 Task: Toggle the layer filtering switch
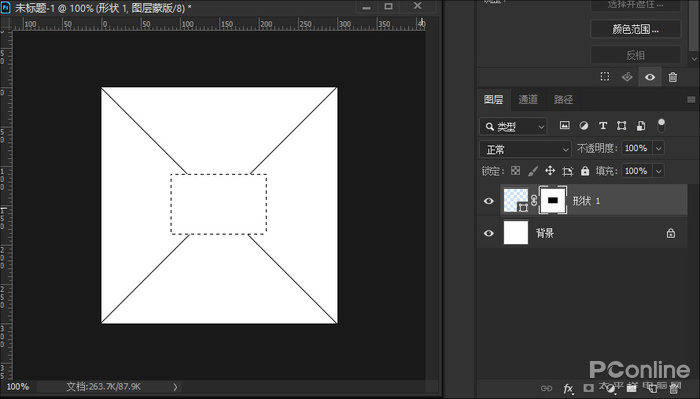[x=661, y=125]
